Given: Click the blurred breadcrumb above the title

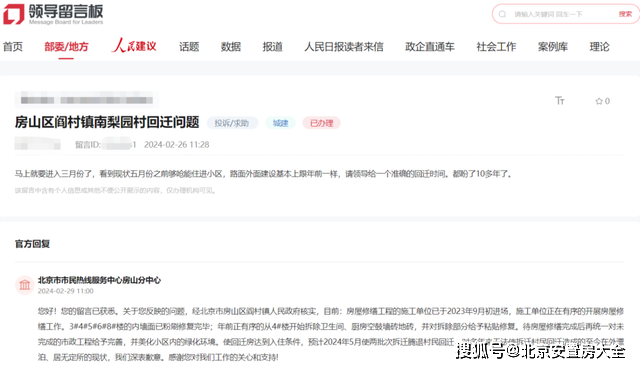Looking at the screenshot, I should (87, 100).
